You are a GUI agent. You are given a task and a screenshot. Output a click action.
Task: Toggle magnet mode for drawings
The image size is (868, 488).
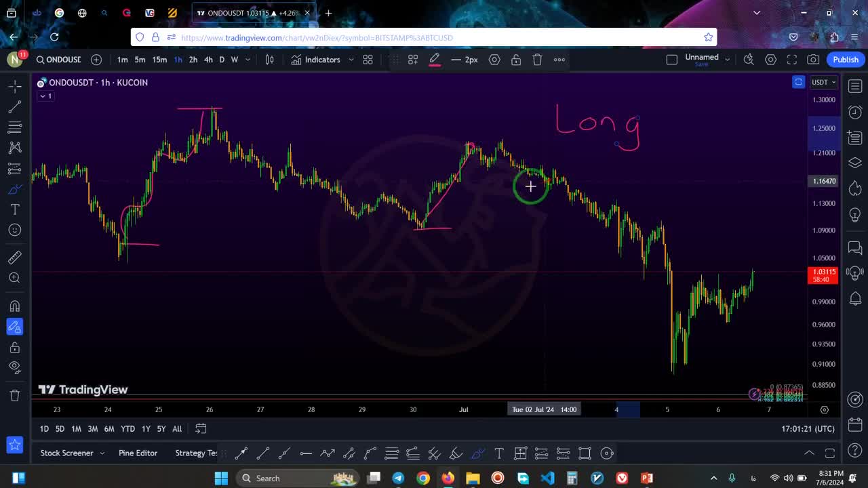point(14,306)
